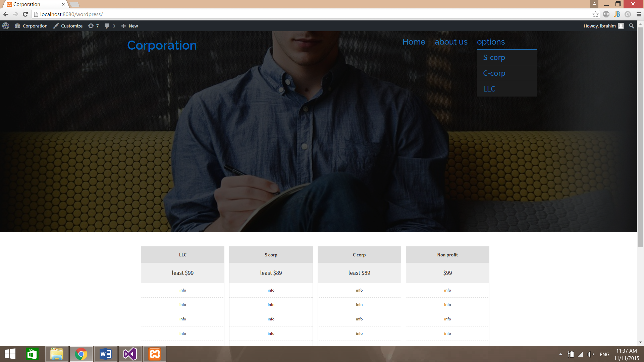Click the admin bar search magnifier
The height and width of the screenshot is (362, 644).
(x=631, y=26)
